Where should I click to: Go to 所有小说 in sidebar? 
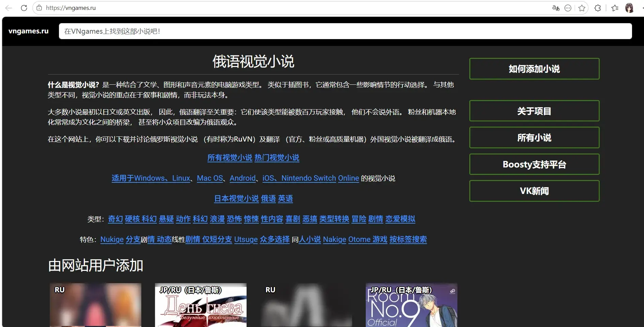534,137
